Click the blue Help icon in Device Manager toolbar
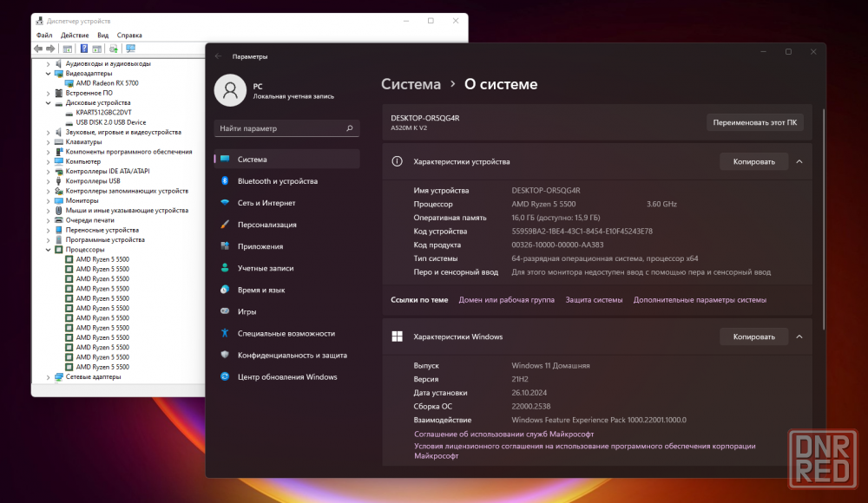The width and height of the screenshot is (868, 503). 83,49
